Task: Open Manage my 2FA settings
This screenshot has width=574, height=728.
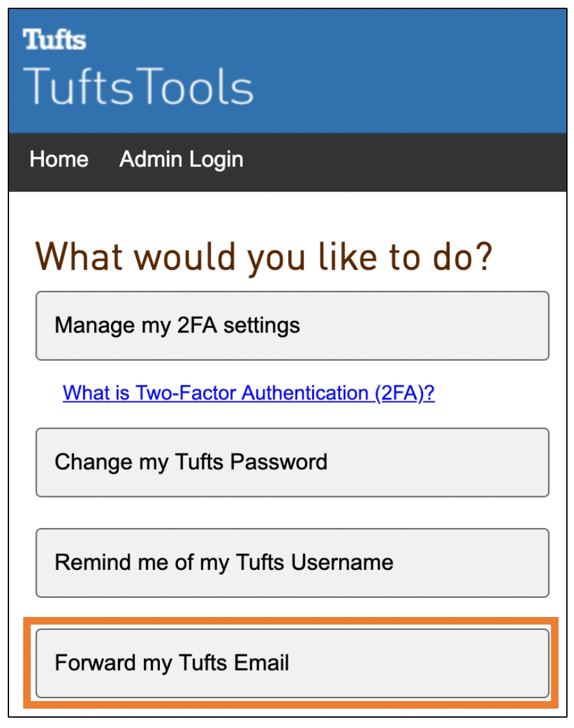Action: coord(292,325)
